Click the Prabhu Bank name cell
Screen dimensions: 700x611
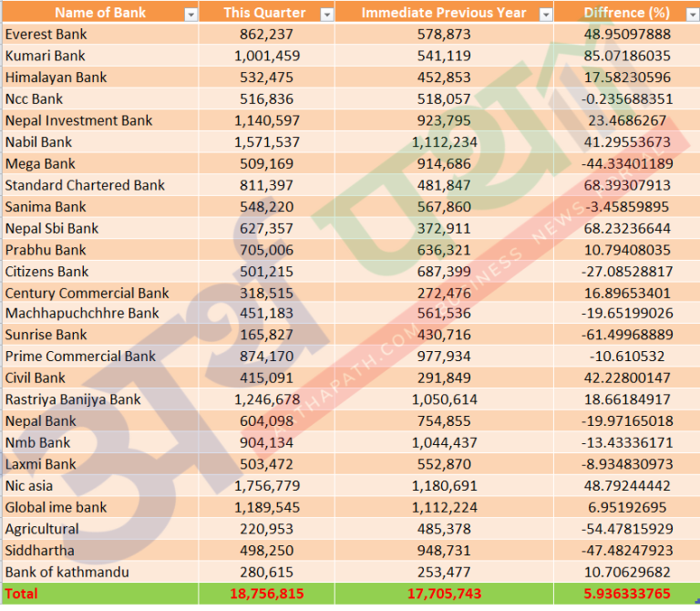[x=100, y=250]
